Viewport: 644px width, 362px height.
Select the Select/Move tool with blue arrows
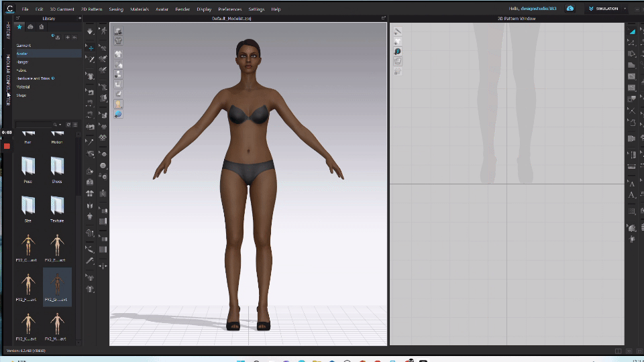coord(90,48)
